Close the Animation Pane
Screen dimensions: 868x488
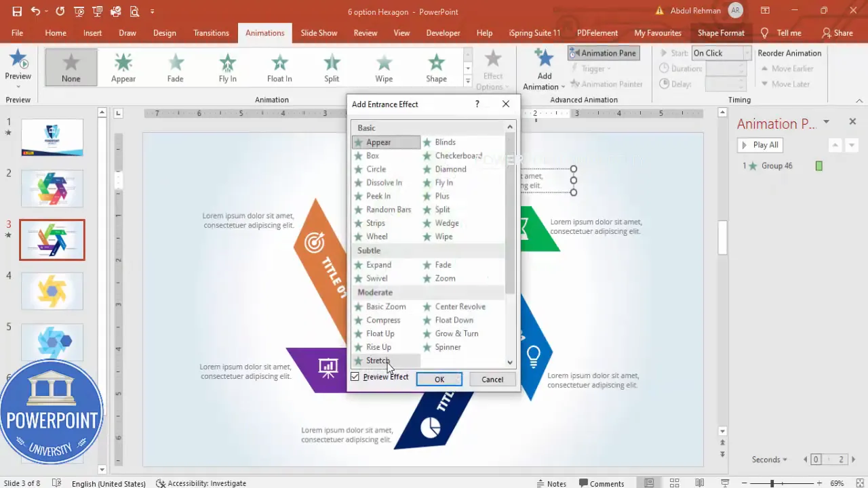[x=852, y=122]
